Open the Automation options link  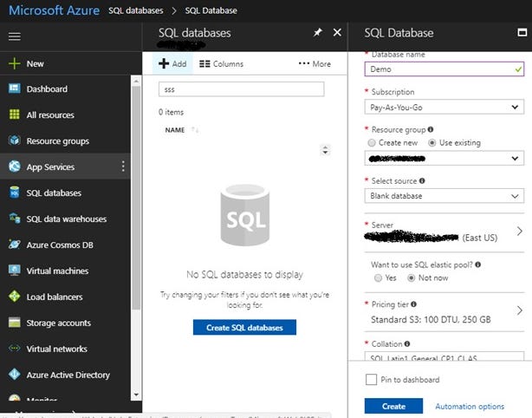tap(470, 406)
